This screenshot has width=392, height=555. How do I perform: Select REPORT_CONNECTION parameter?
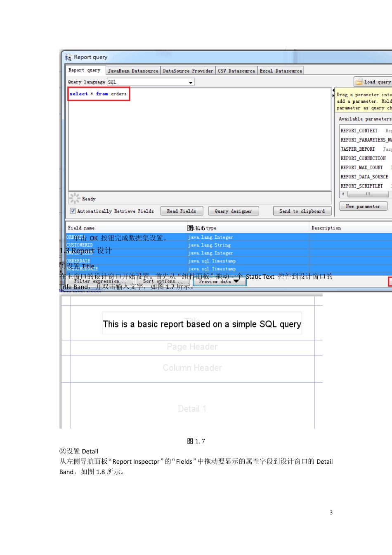(x=365, y=158)
